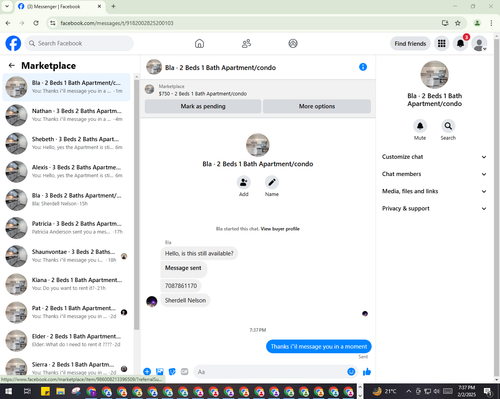This screenshot has height=399, width=500.
Task: Choose a GIF icon in composer
Action: pos(184,371)
